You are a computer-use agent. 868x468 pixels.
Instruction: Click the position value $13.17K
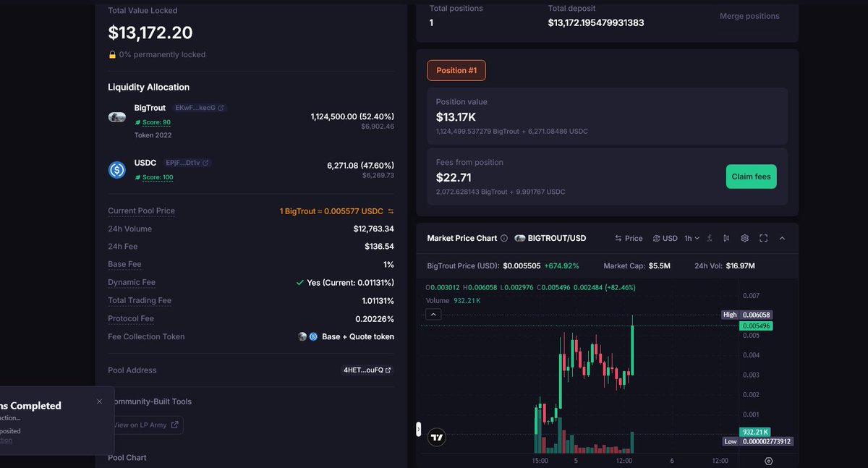tap(456, 117)
